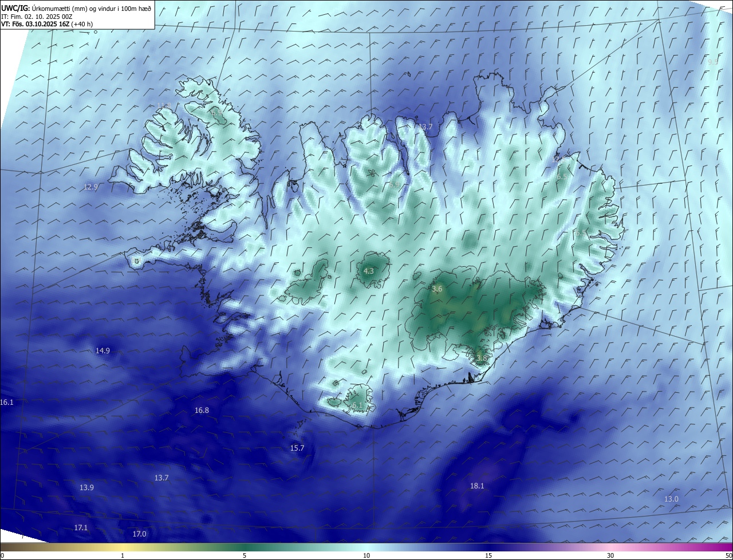The width and height of the screenshot is (733, 560).
Task: Click the 4.3 value on Hofsjökull glacier
Action: 369,271
